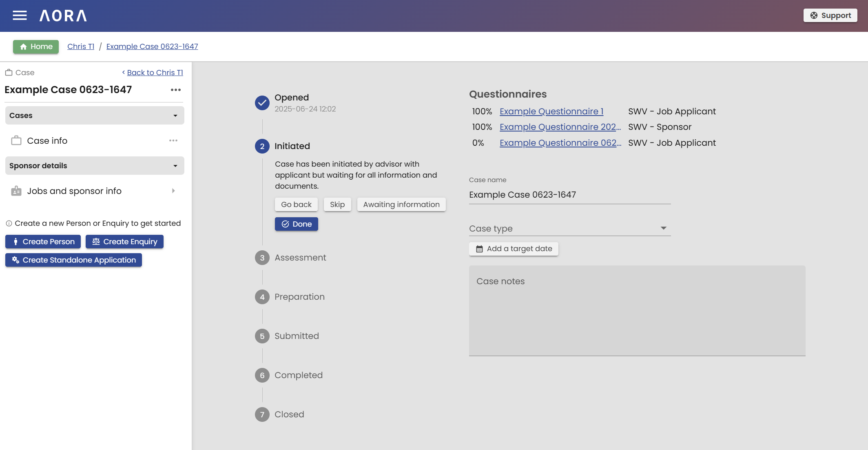Select the Jobs and sponsor info briefcase icon
Image resolution: width=868 pixels, height=450 pixels.
pyautogui.click(x=15, y=190)
